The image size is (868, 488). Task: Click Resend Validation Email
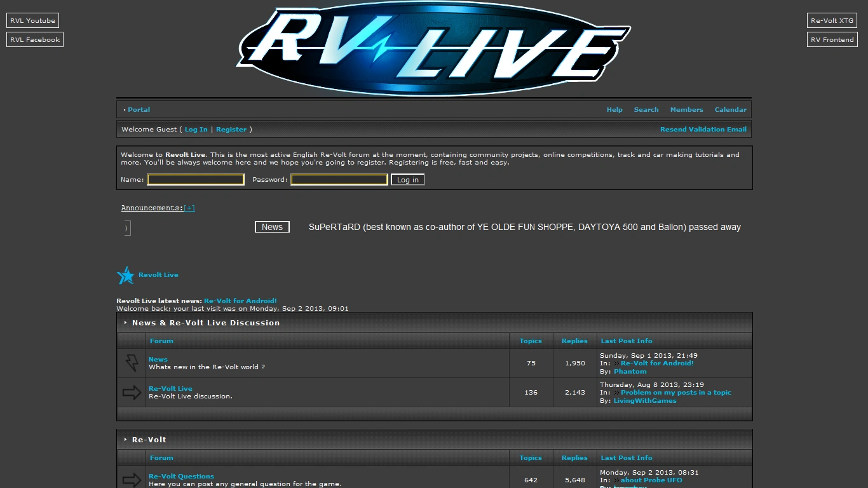tap(703, 129)
